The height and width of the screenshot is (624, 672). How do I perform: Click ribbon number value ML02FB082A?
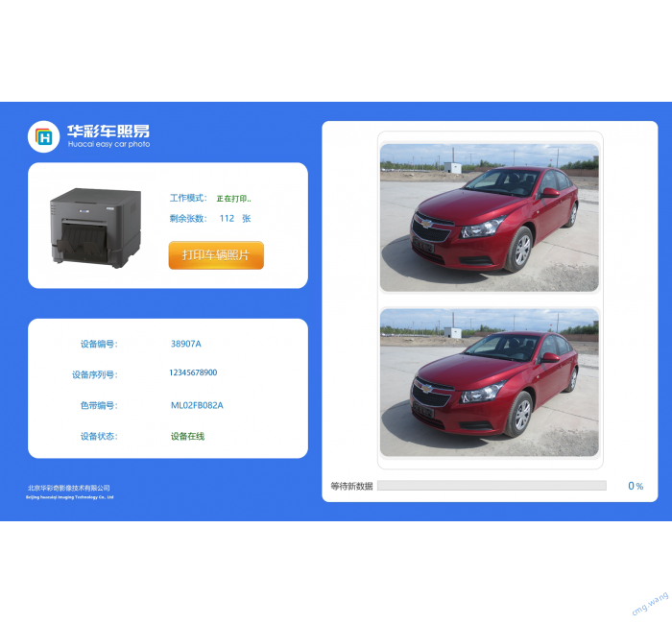click(x=197, y=405)
